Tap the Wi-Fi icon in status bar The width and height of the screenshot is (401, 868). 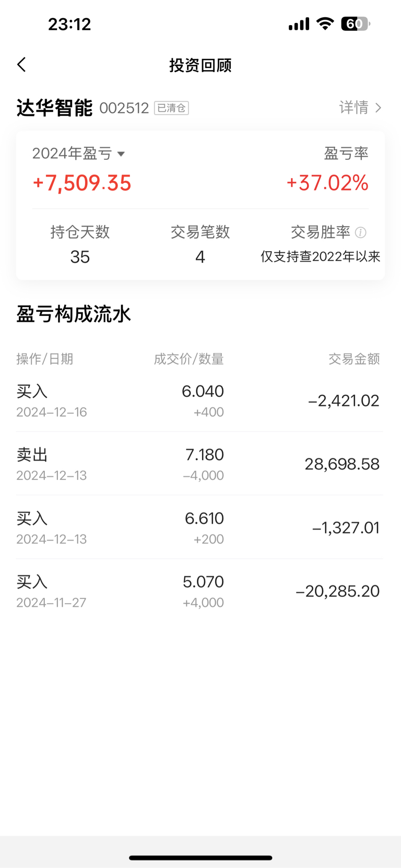coord(325,24)
